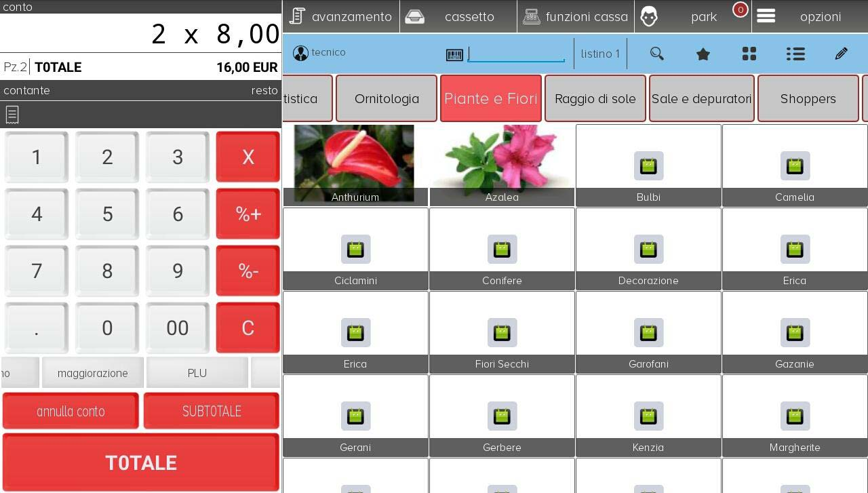Tap keypad digit 9
868x493 pixels.
point(178,271)
